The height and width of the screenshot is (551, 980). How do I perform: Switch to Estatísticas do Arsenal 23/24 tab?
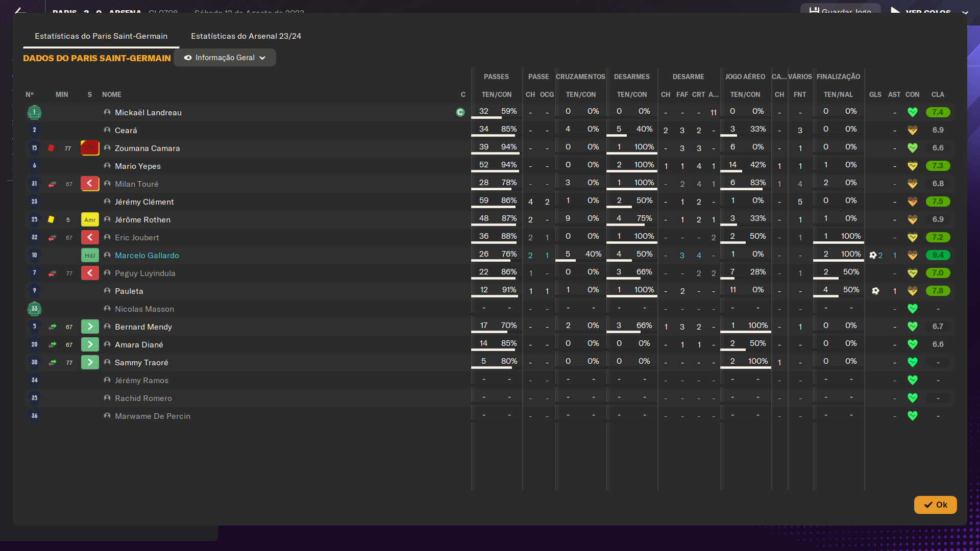246,36
